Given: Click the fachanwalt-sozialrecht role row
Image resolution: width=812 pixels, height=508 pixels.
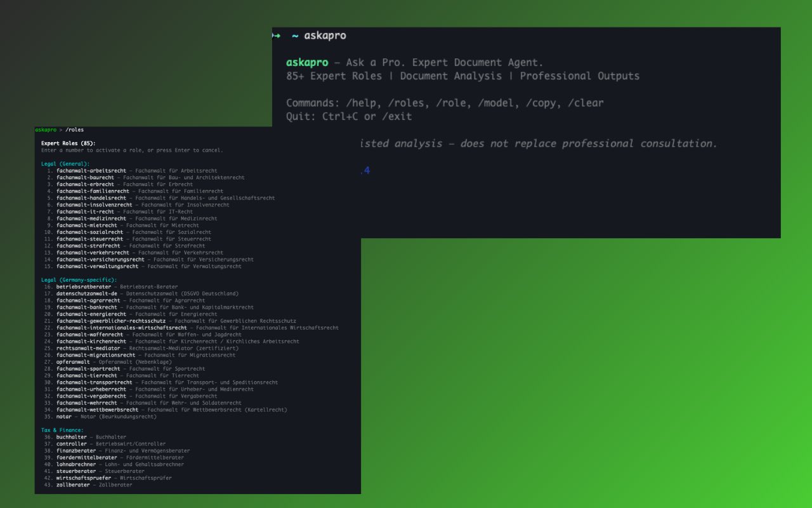Looking at the screenshot, I should point(128,232).
